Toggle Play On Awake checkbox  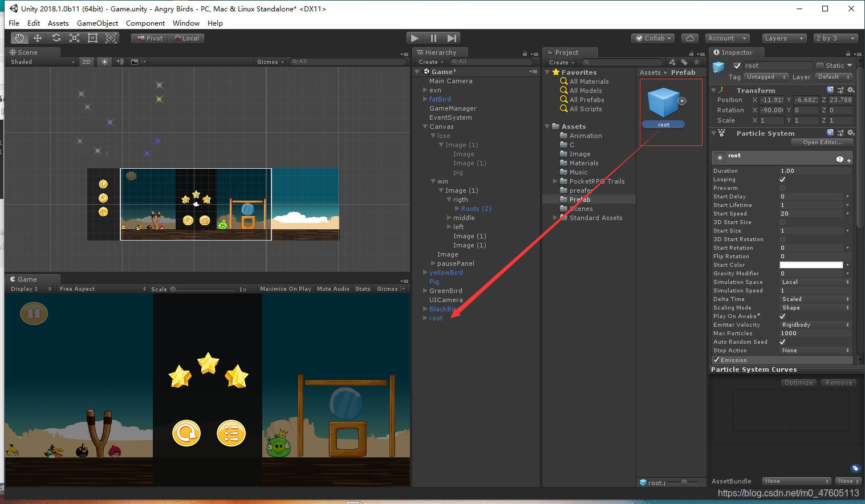click(x=782, y=316)
